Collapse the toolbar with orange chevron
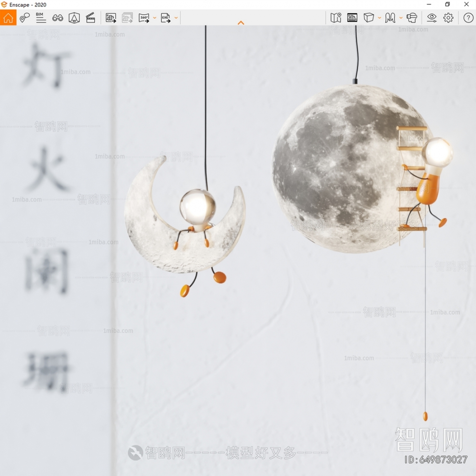Viewport: 476px width, 476px height. point(241,23)
